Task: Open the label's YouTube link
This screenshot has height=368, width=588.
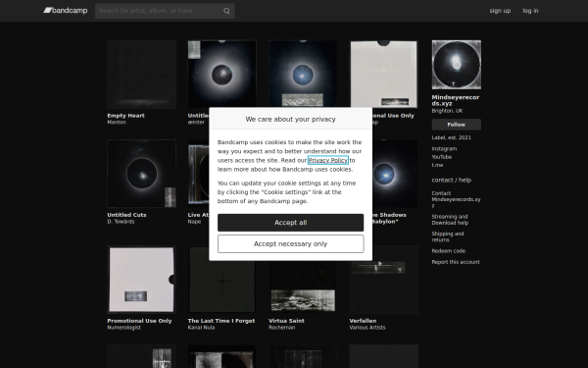Action: point(441,157)
